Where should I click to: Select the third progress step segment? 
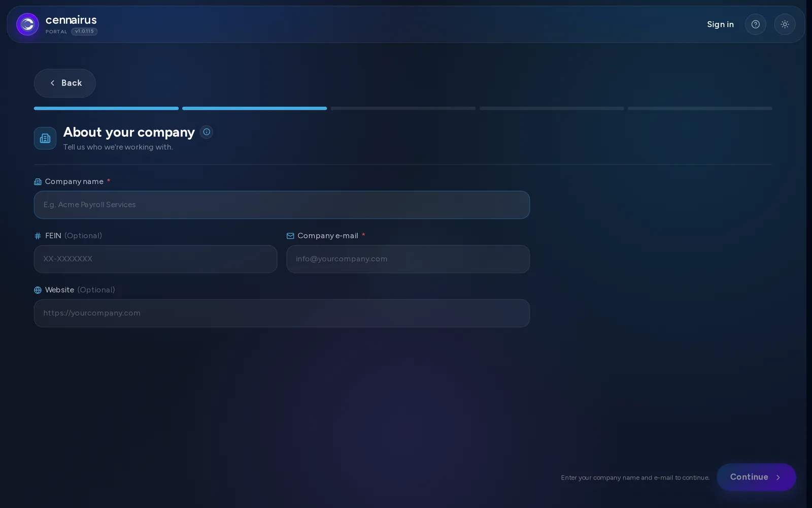(403, 108)
